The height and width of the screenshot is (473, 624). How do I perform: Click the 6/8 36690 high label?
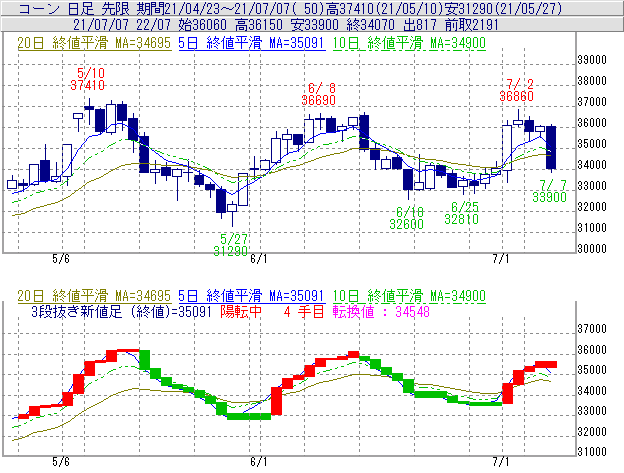tap(318, 94)
